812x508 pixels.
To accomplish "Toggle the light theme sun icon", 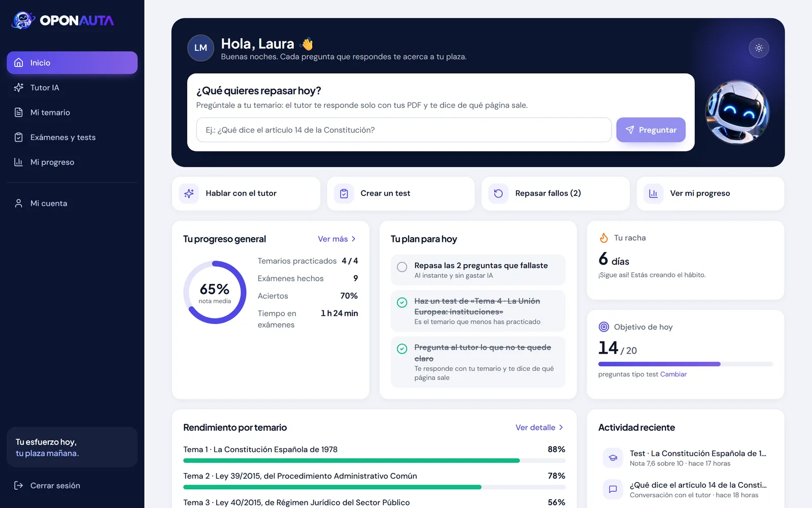I will pos(759,48).
